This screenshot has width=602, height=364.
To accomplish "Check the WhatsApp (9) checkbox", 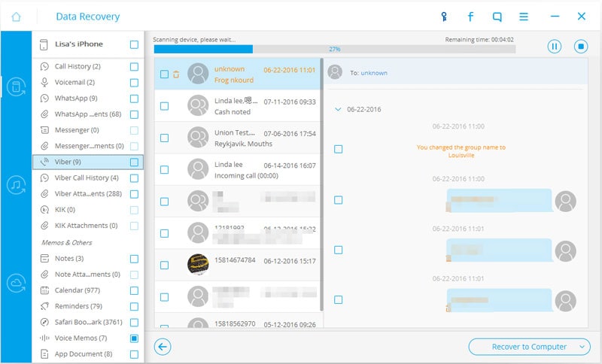I will point(134,99).
